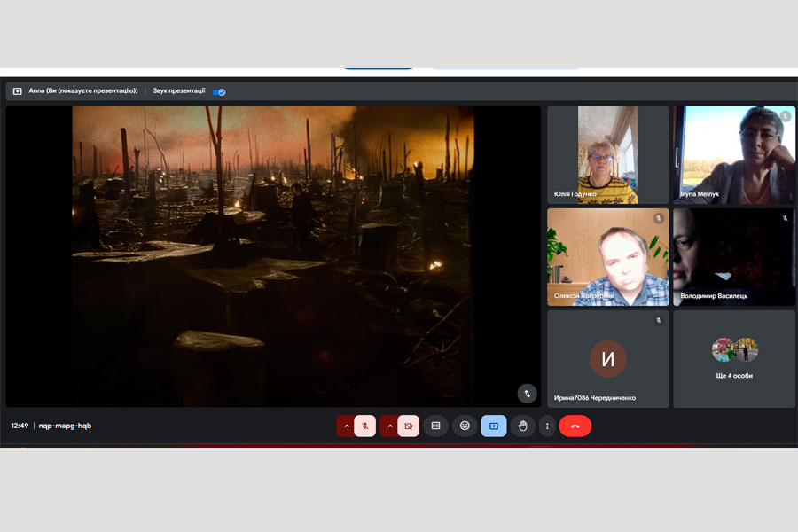This screenshot has width=798, height=532.
Task: Turn on the camera button
Action: [x=408, y=426]
